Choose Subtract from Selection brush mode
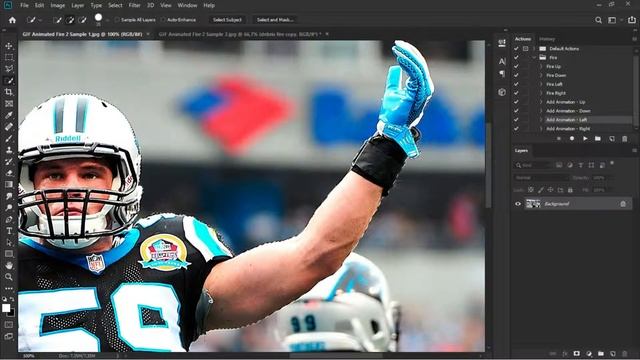 click(82, 20)
